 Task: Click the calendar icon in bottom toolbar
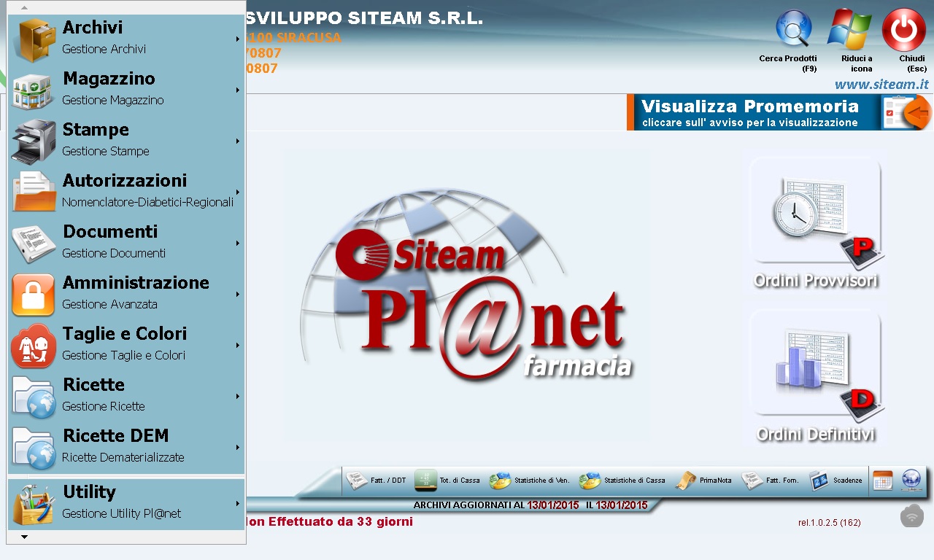pos(883,481)
